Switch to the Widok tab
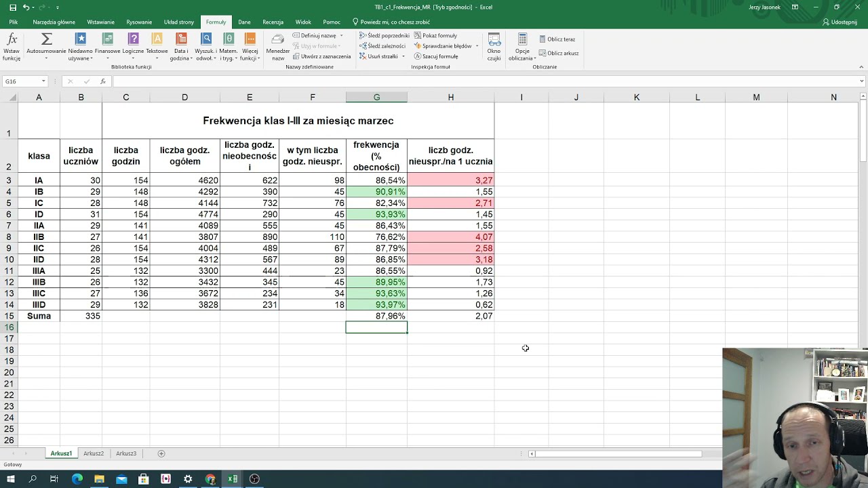 coord(303,22)
